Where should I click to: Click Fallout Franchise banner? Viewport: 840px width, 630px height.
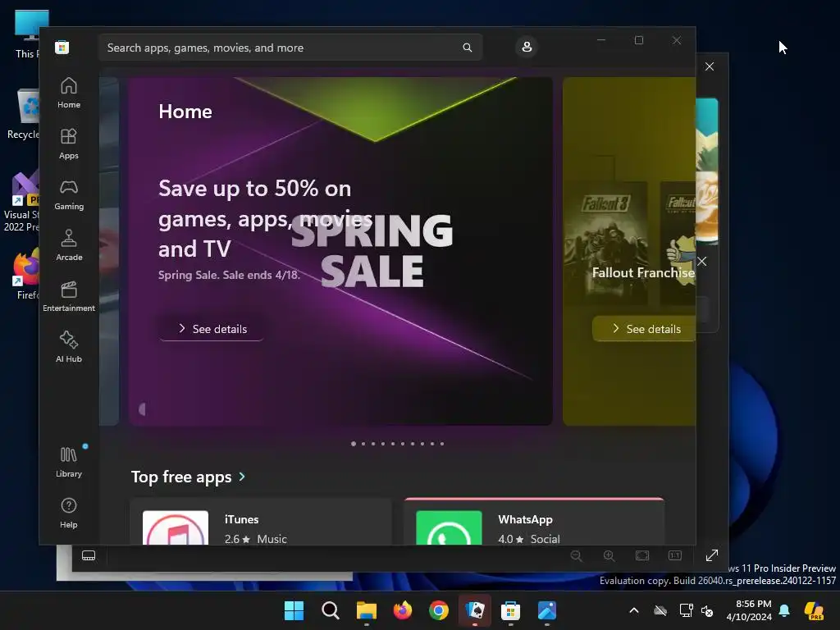[629, 251]
